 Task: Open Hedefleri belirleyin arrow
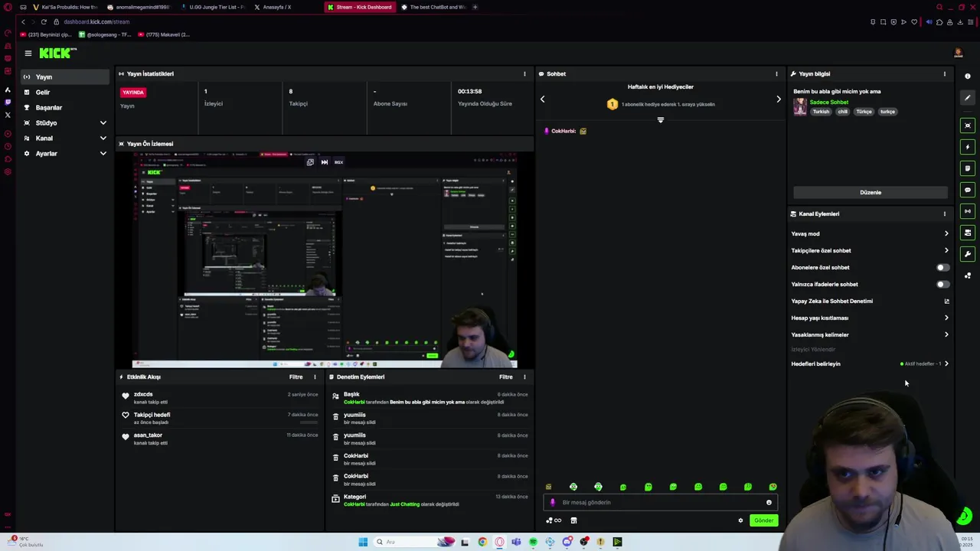click(946, 364)
